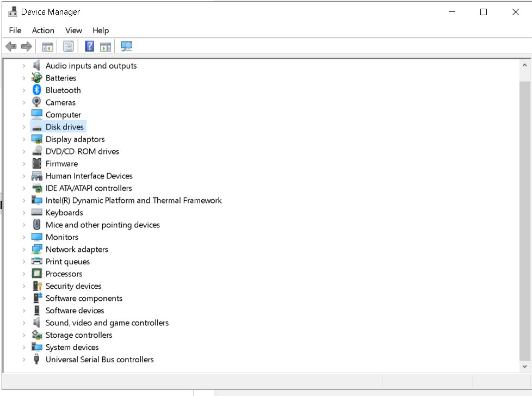This screenshot has width=532, height=396.
Task: Select Intel(R) Dynamic Platform and Thermal Framework
Action: [x=134, y=200]
